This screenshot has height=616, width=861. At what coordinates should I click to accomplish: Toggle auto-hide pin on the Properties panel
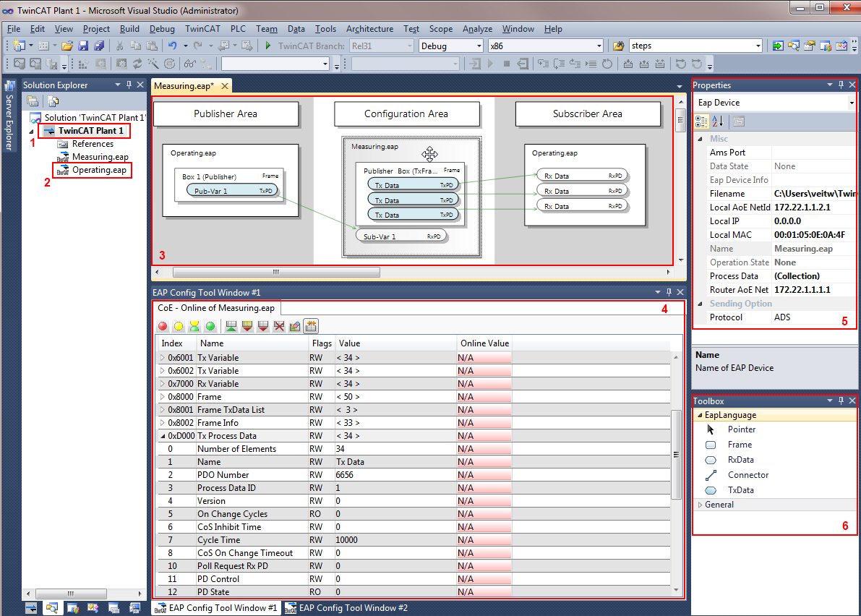pos(841,85)
